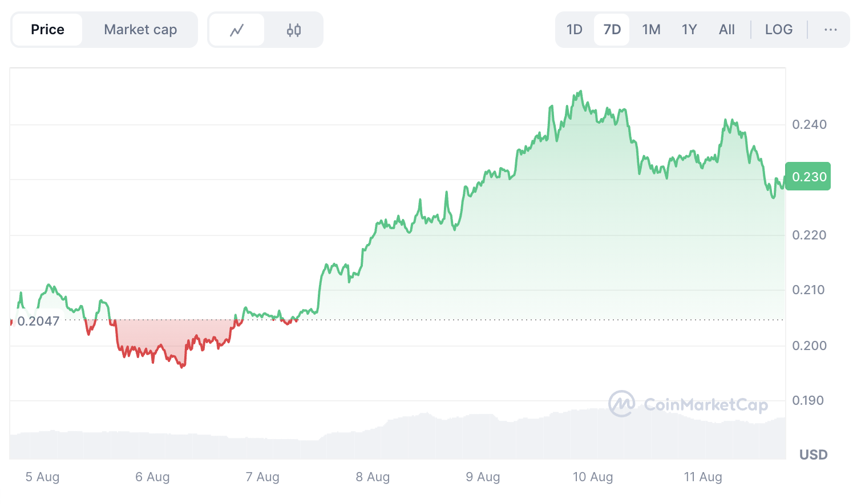Click the 0.240 price axis label

pyautogui.click(x=809, y=124)
